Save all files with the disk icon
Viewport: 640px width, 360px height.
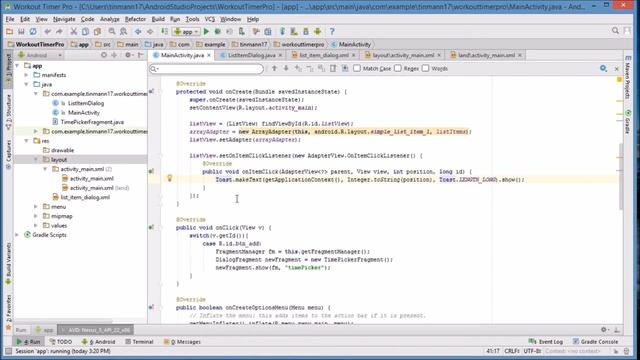tap(21, 31)
